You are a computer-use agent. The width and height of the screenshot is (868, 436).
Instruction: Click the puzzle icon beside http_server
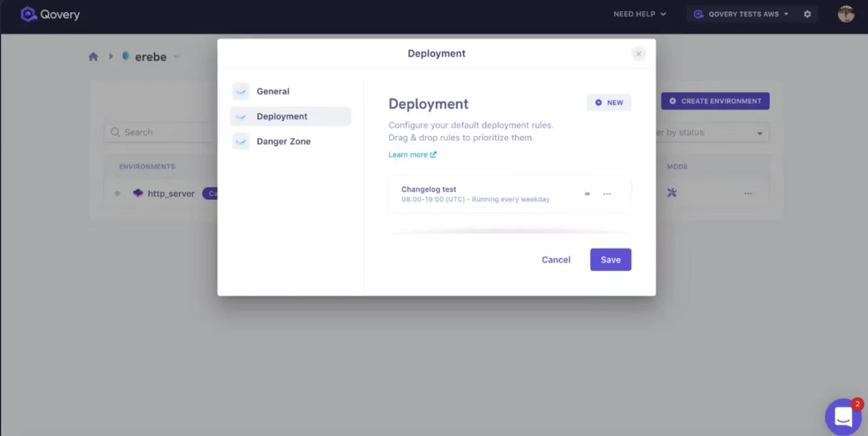[x=138, y=193]
